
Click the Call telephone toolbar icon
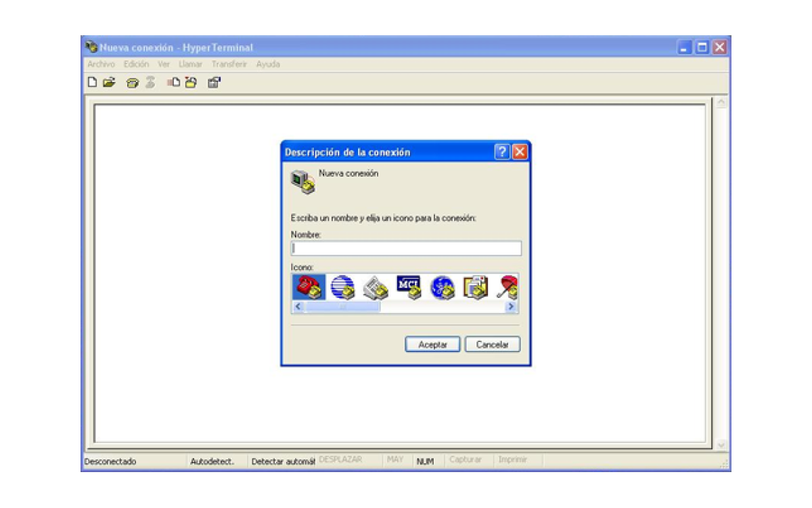133,83
